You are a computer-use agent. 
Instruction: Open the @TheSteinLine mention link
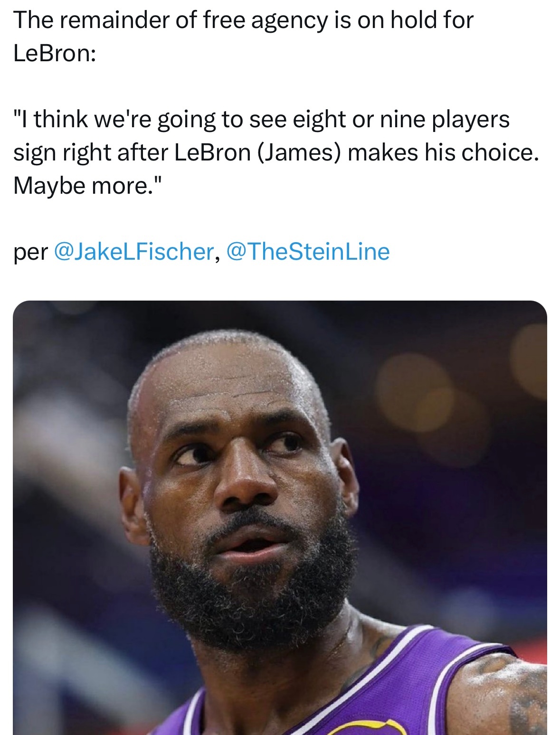pos(308,252)
